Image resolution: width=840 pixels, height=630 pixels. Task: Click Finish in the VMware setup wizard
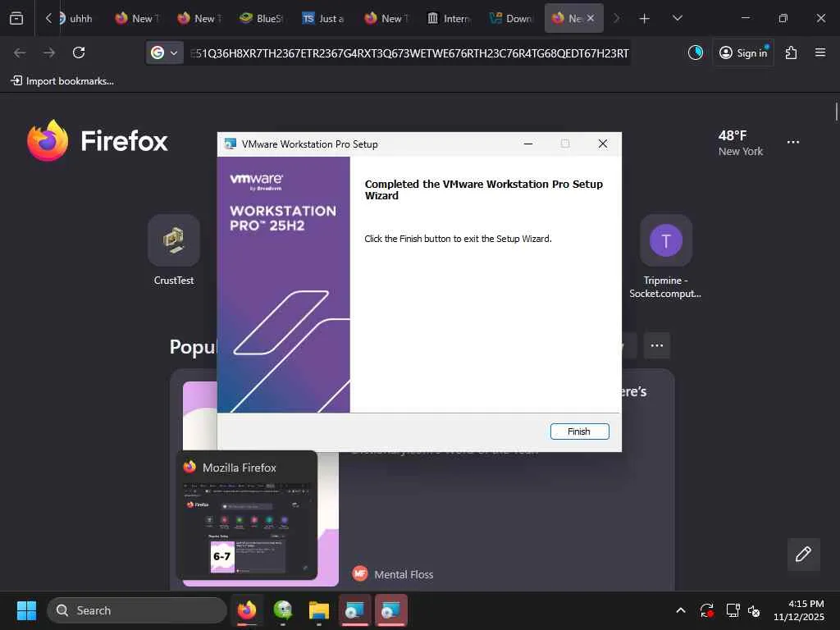coord(579,431)
